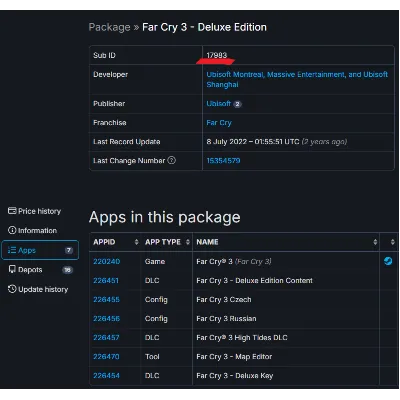Open app ID 226455 link
Screen dimensions: 400x400
coord(106,299)
